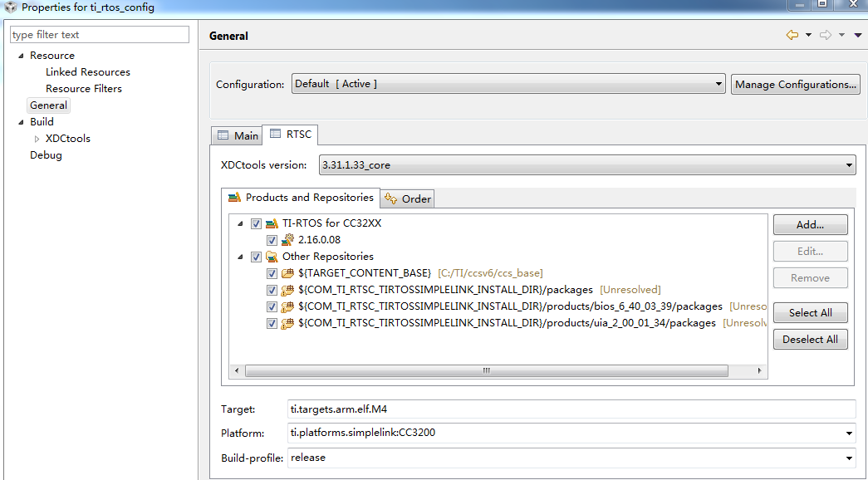The image size is (868, 480).
Task: Click the horizontal scrollbar thumb in repositories list
Action: [487, 370]
